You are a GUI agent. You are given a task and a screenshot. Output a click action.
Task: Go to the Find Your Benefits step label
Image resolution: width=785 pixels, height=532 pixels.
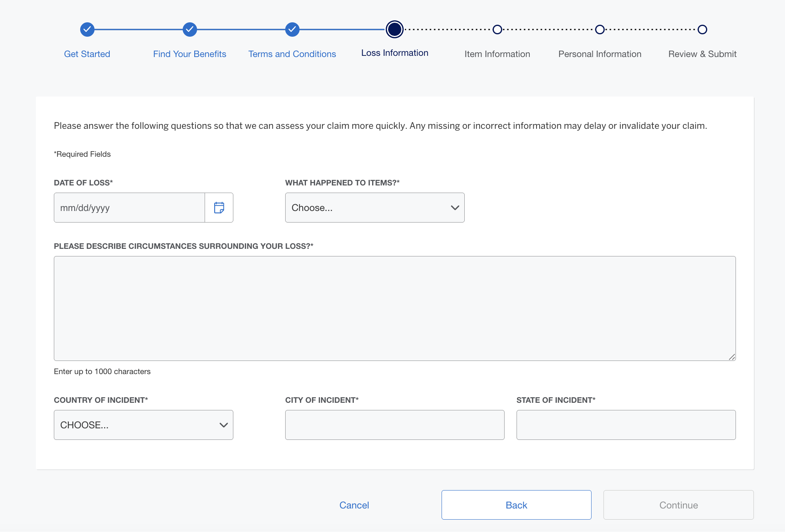[x=189, y=54]
